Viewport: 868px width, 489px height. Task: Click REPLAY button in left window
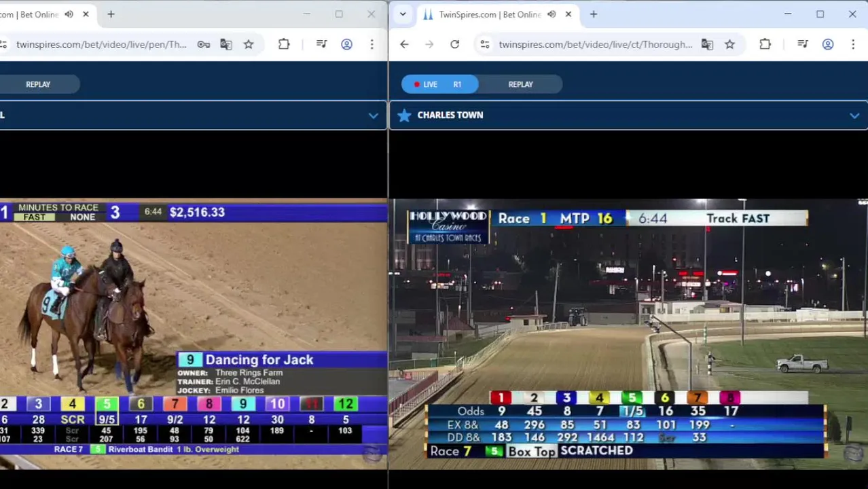pyautogui.click(x=38, y=84)
